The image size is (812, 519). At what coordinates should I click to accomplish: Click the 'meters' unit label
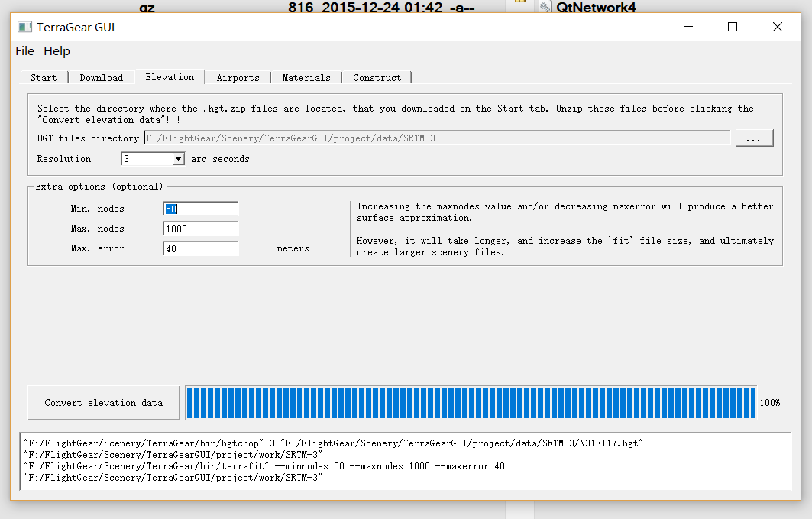pyautogui.click(x=293, y=248)
